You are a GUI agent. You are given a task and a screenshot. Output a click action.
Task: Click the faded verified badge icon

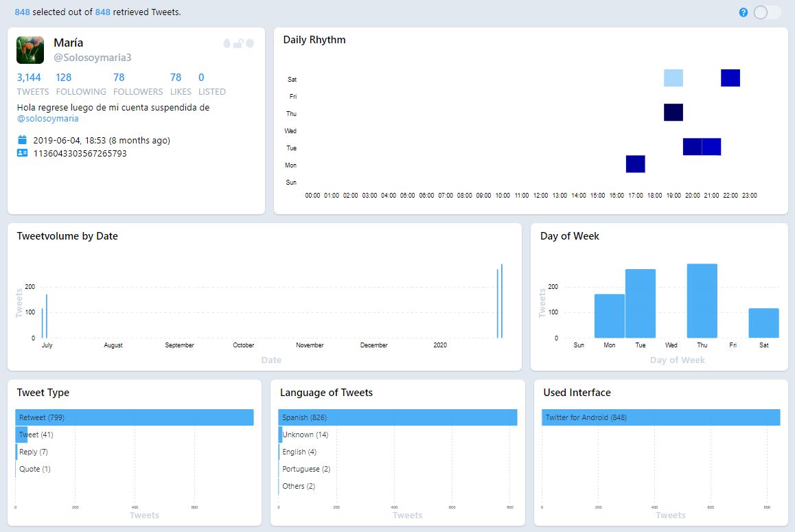[250, 44]
